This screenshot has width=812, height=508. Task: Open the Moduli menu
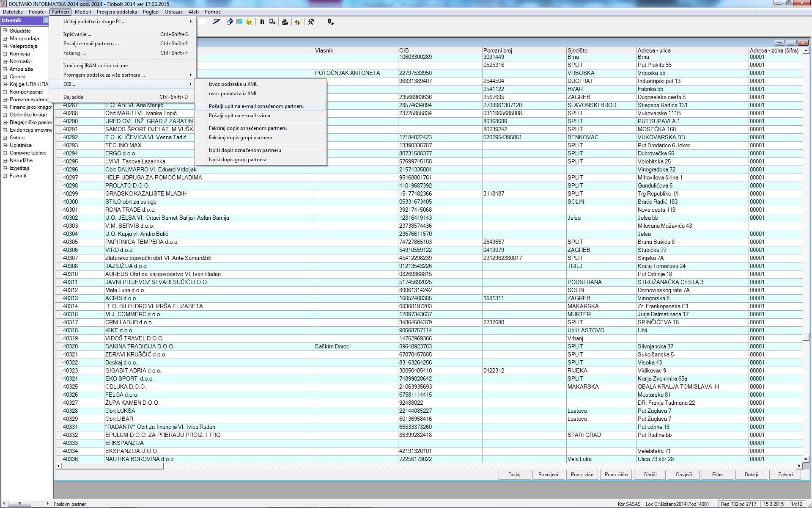point(83,12)
